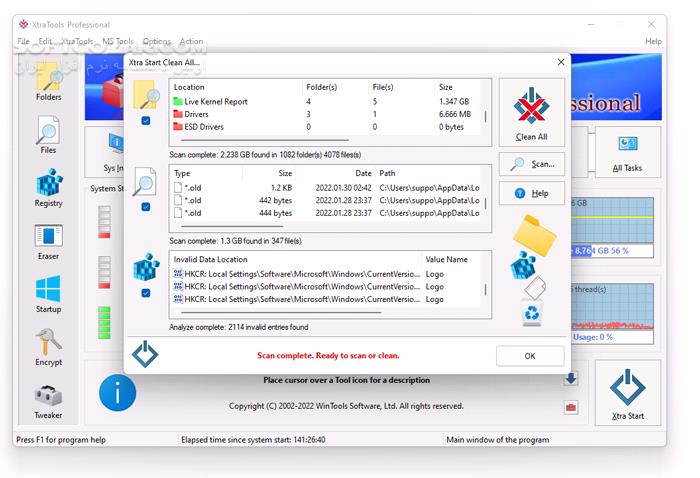The image size is (700, 478).
Task: Open the Tweaker tool
Action: tap(48, 399)
